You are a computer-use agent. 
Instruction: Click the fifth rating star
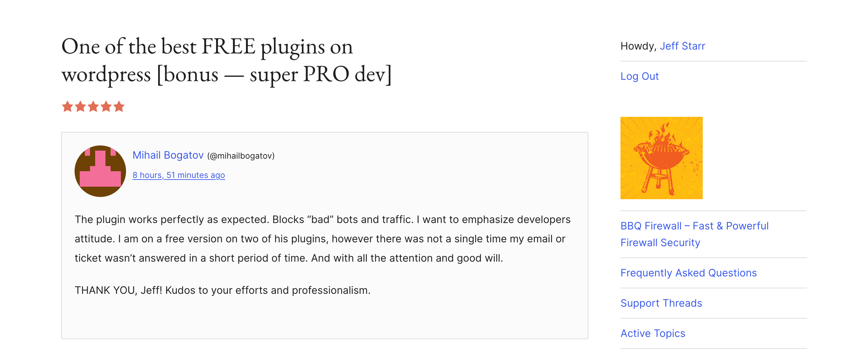119,107
